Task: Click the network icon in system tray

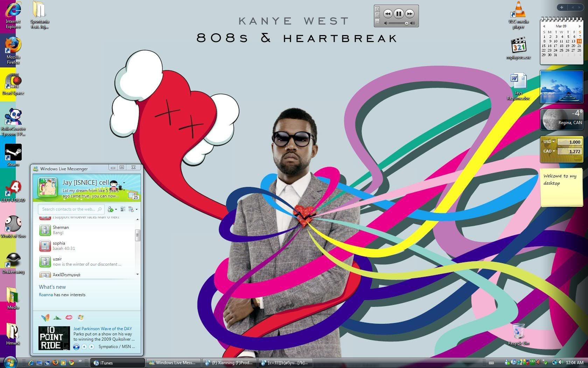Action: [554, 362]
